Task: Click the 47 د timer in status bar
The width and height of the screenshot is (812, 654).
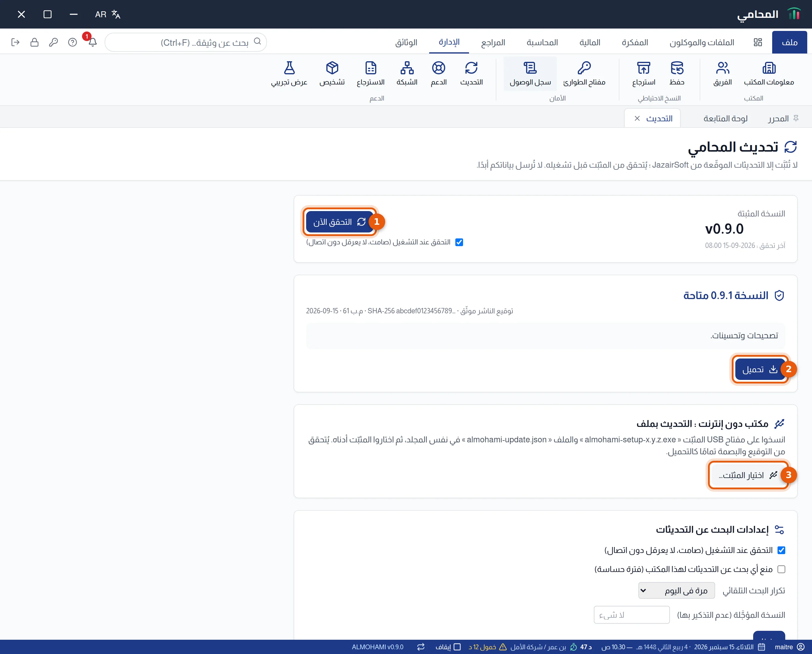Action: coord(581,647)
